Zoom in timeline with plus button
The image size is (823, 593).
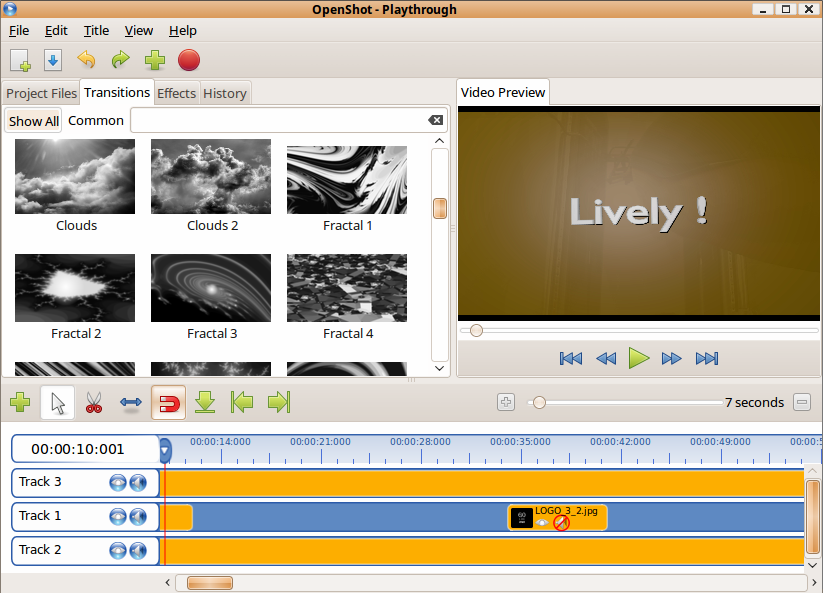[x=506, y=402]
